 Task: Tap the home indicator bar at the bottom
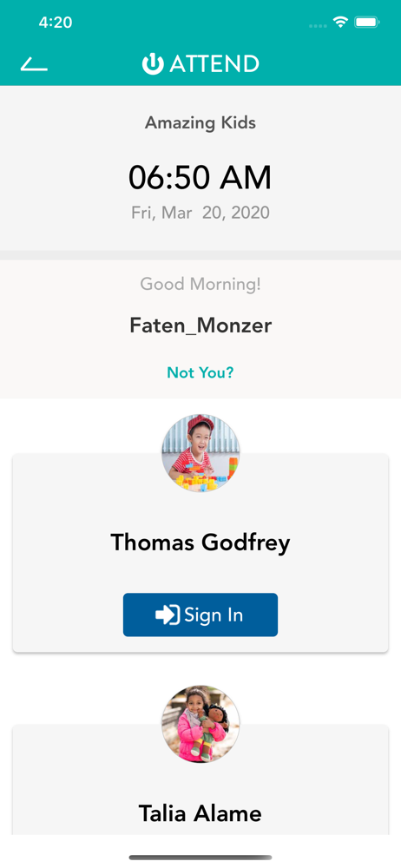click(x=200, y=858)
